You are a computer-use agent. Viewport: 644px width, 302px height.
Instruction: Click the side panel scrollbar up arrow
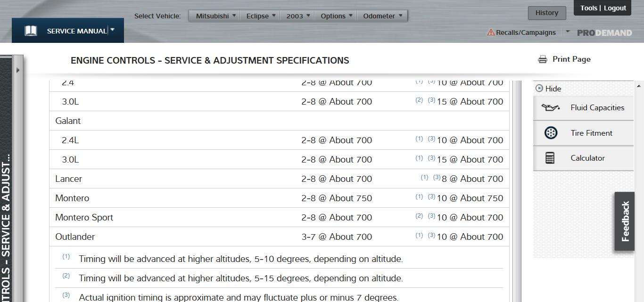(x=639, y=86)
